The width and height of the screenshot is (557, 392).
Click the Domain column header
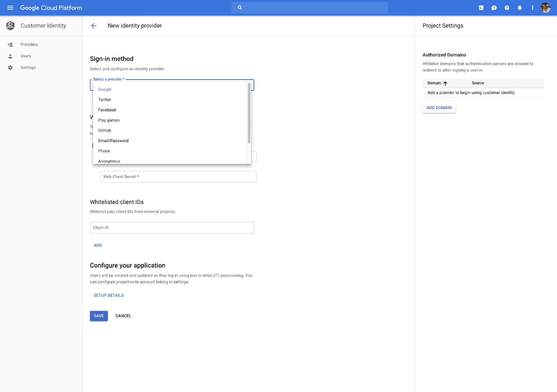pyautogui.click(x=434, y=83)
